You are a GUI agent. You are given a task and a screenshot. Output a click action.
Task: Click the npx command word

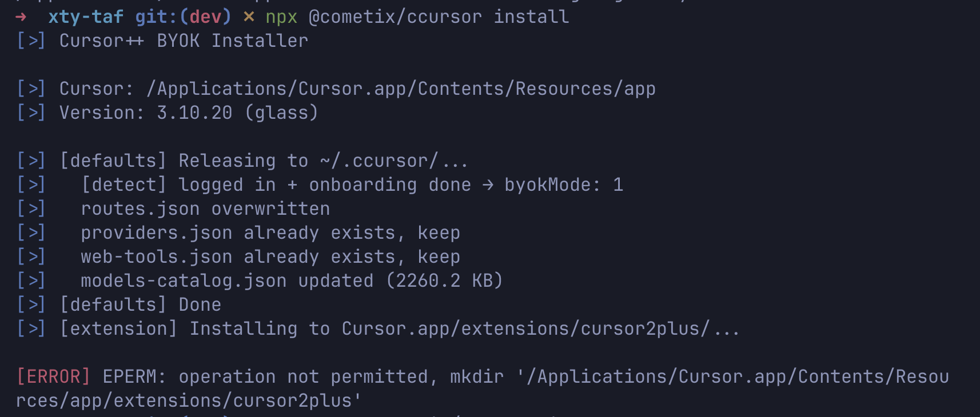281,18
